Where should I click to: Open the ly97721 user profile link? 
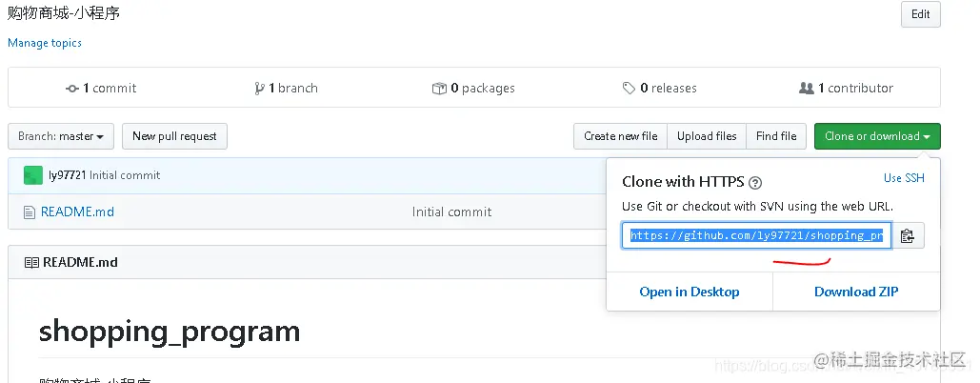[x=68, y=175]
